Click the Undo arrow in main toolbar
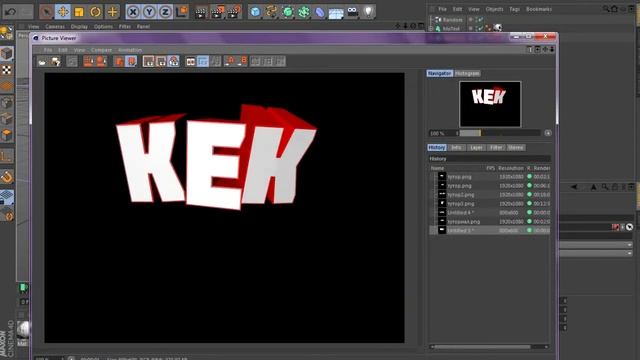This screenshot has width=640, height=360. pyautogui.click(x=11, y=12)
